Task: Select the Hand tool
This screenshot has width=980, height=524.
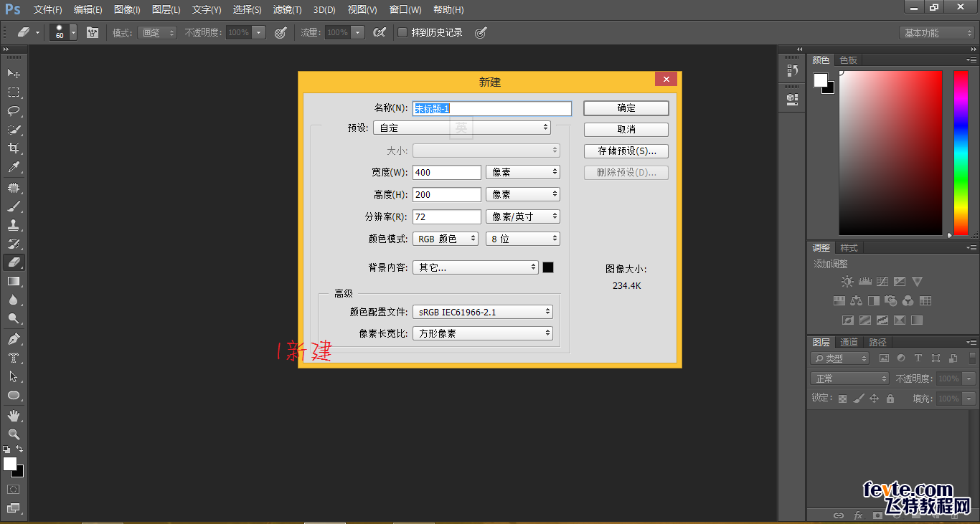Action: pyautogui.click(x=14, y=415)
